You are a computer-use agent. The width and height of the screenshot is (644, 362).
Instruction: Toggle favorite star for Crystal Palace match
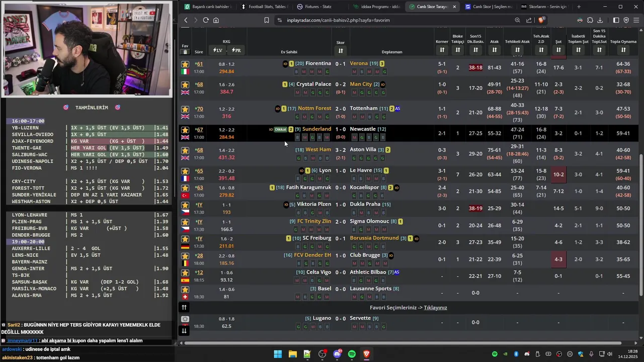click(x=185, y=84)
